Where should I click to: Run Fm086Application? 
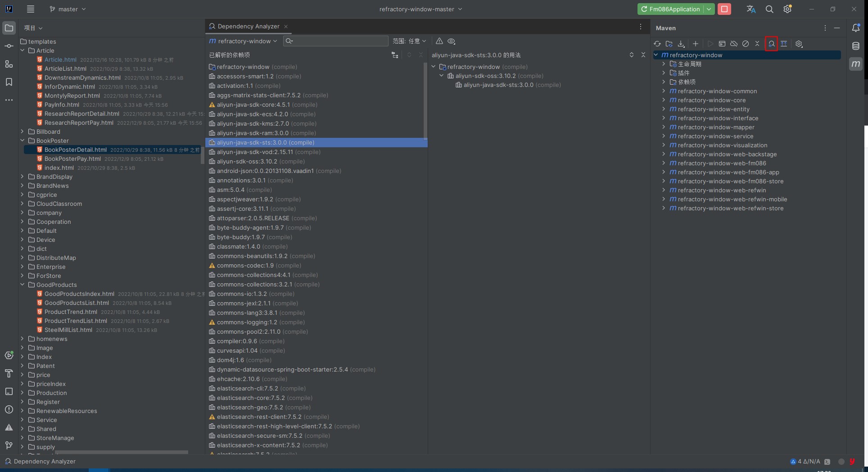pyautogui.click(x=671, y=9)
